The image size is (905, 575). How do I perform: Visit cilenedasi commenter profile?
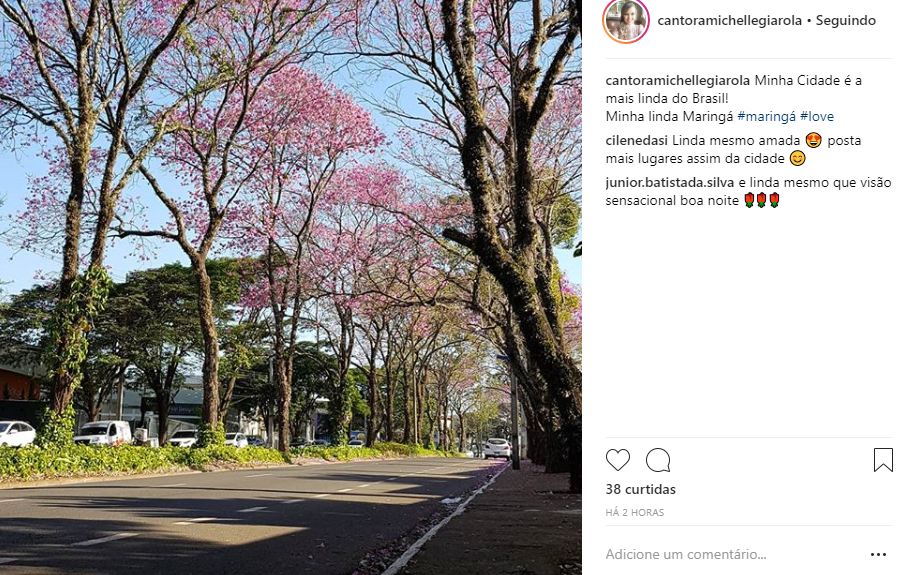637,140
